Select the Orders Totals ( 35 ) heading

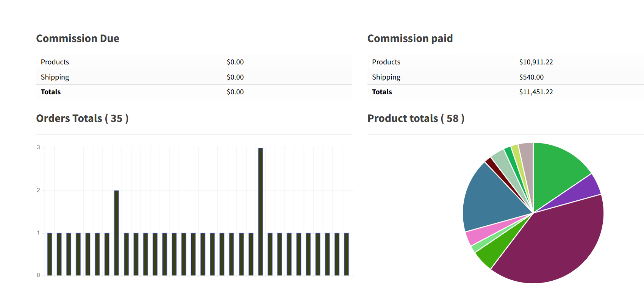tap(82, 119)
